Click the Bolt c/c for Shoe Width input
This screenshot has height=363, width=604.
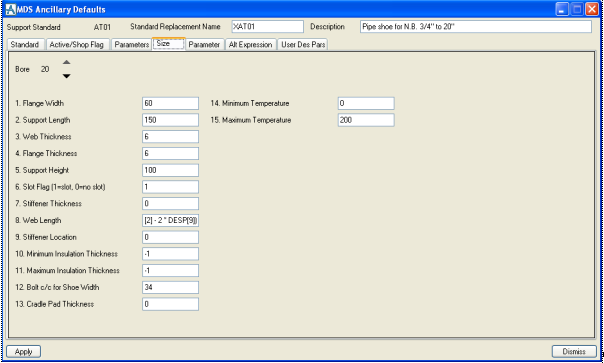tap(170, 287)
